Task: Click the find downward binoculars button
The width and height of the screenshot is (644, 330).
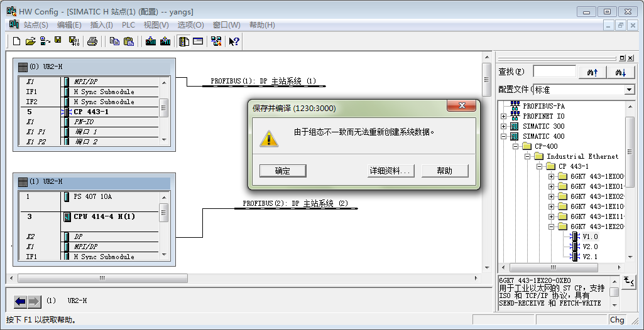Action: [620, 72]
